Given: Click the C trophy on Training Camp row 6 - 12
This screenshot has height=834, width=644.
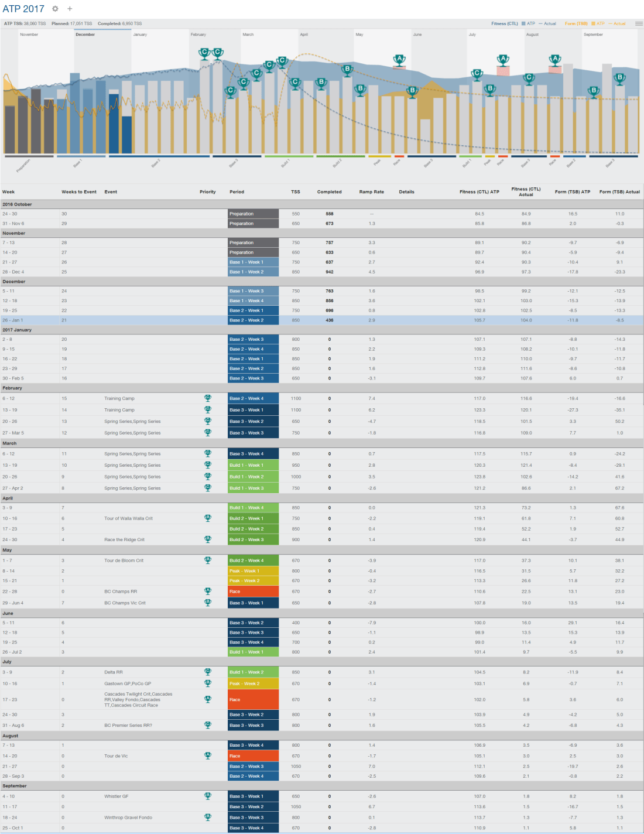Looking at the screenshot, I should click(x=207, y=398).
